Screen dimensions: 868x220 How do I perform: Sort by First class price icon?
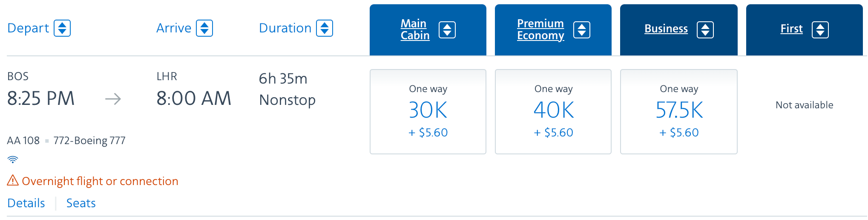click(820, 30)
